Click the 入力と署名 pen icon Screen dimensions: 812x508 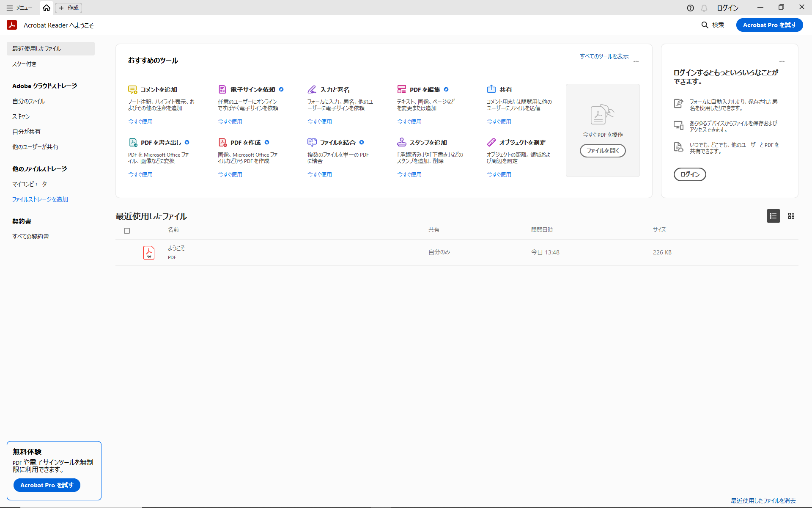coord(312,89)
